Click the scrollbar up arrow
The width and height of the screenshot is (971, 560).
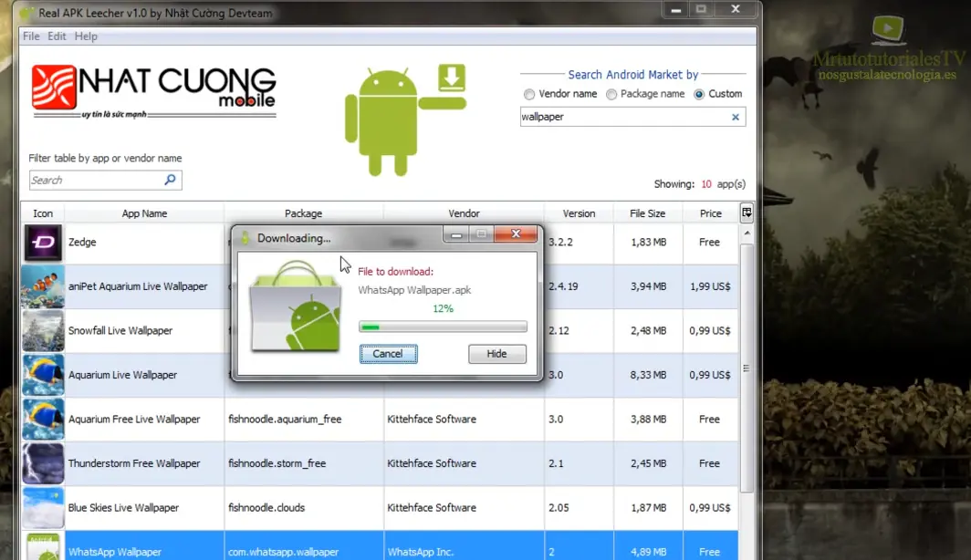pyautogui.click(x=747, y=233)
